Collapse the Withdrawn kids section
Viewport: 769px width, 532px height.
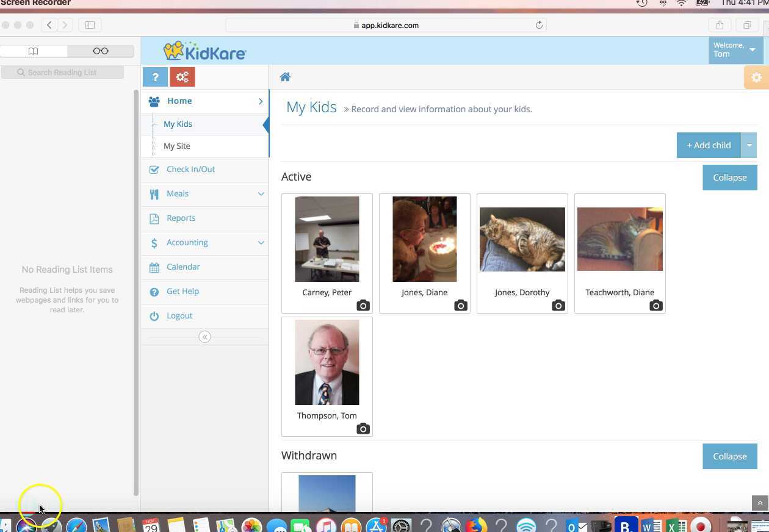(729, 456)
